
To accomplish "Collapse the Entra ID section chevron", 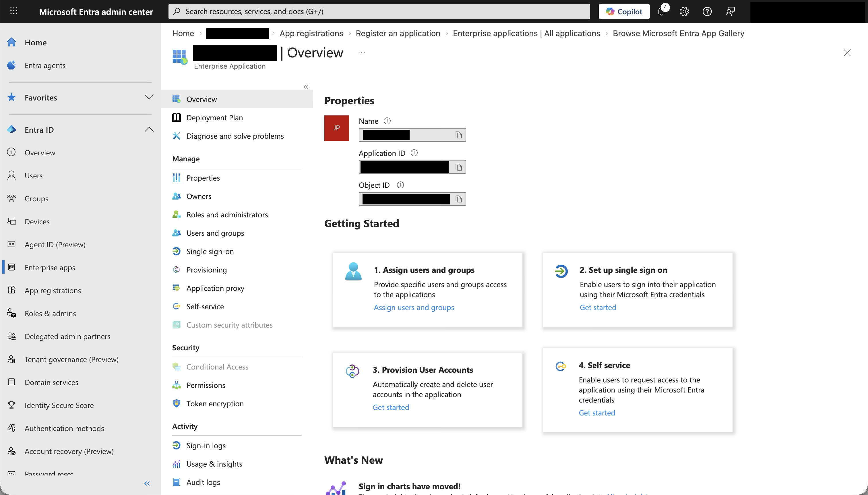I will [x=149, y=129].
